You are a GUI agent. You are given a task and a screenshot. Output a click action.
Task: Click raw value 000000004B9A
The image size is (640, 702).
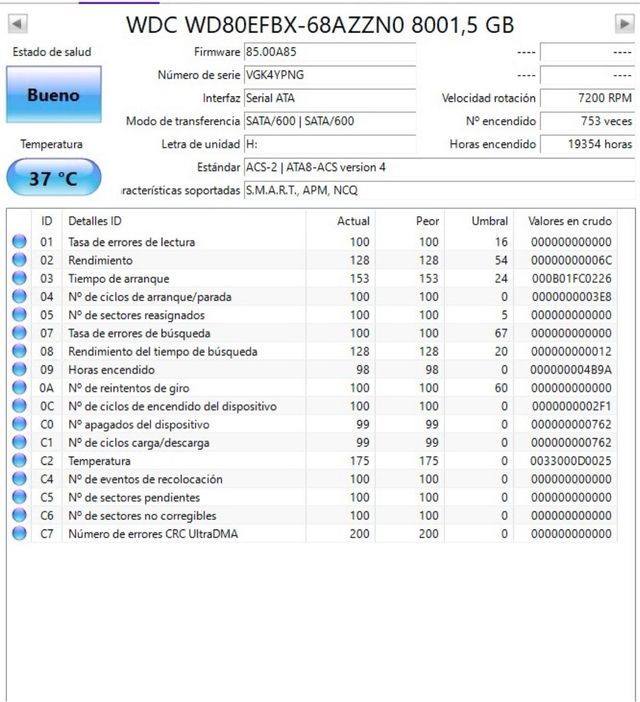point(571,370)
